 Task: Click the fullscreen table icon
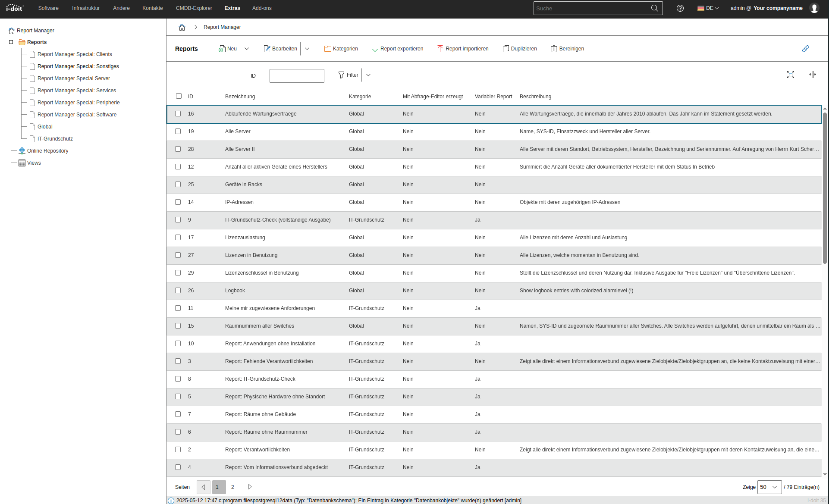coord(790,75)
